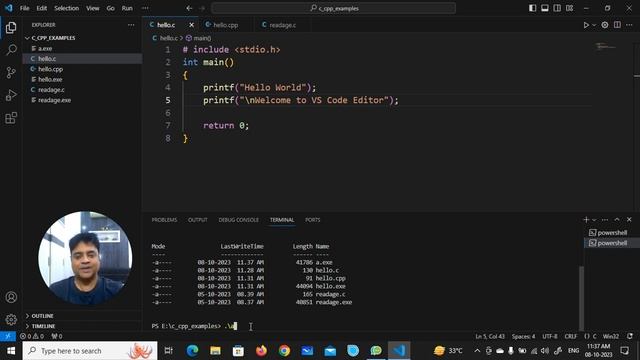Switch to the Output panel tab
Screen dimensions: 640x360
click(x=198, y=220)
